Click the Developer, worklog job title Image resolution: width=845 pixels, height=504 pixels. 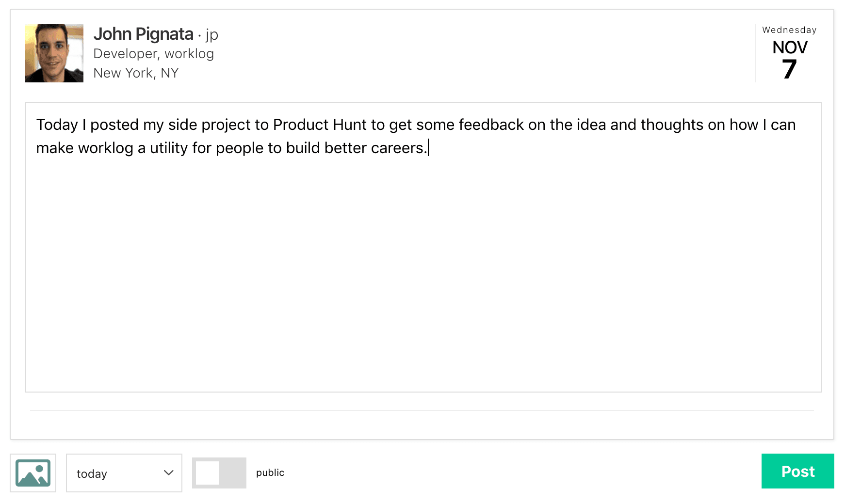point(153,53)
